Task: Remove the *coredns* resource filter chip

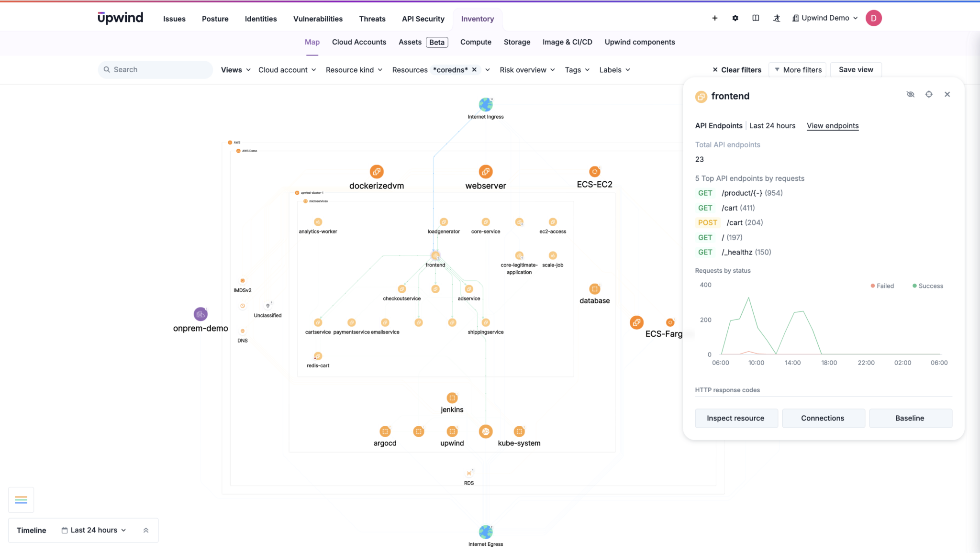Action: (474, 69)
